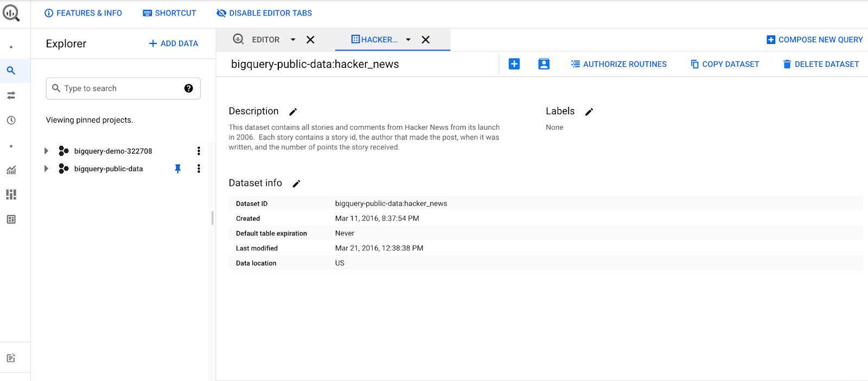Screen dimensions: 868x381
Task: Edit the Description with pencil icon
Action: click(293, 112)
